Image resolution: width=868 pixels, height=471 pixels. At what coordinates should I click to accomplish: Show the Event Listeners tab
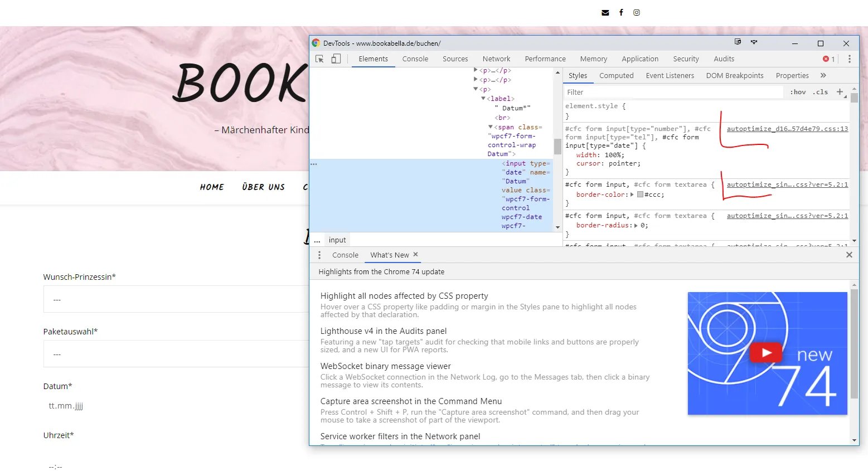pos(670,76)
